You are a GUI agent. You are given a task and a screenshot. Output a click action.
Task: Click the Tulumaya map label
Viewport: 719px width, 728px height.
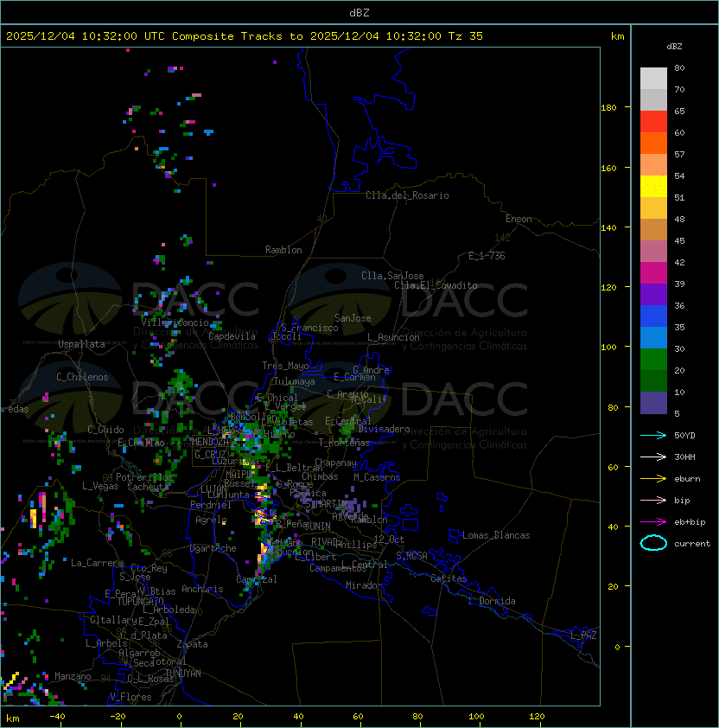[x=295, y=381]
